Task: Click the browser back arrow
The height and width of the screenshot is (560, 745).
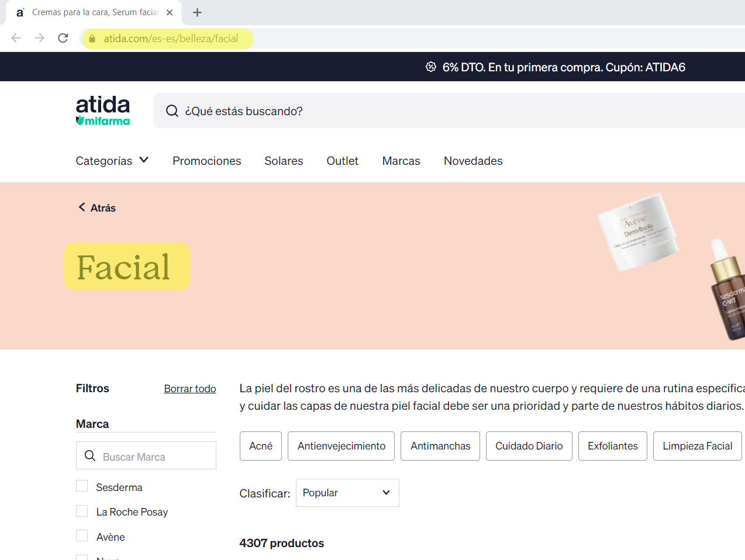Action: 16,38
